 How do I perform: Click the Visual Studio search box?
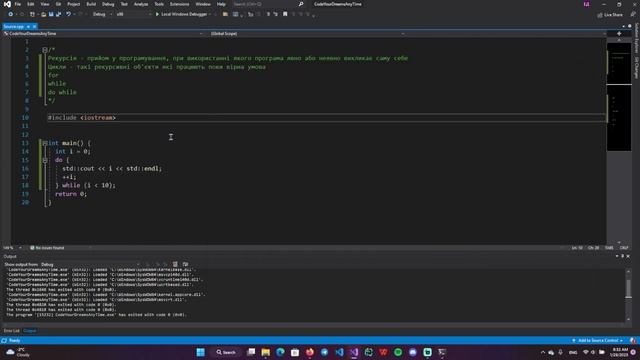pos(268,4)
